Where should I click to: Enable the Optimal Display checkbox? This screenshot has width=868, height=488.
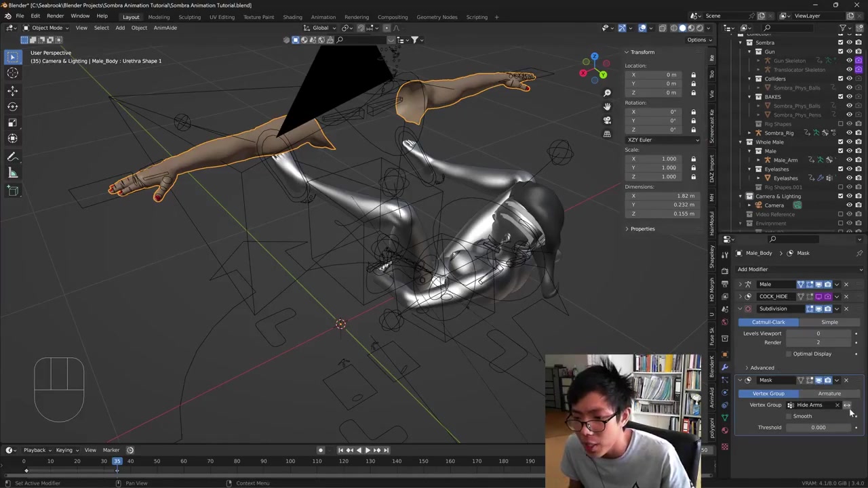click(x=789, y=354)
